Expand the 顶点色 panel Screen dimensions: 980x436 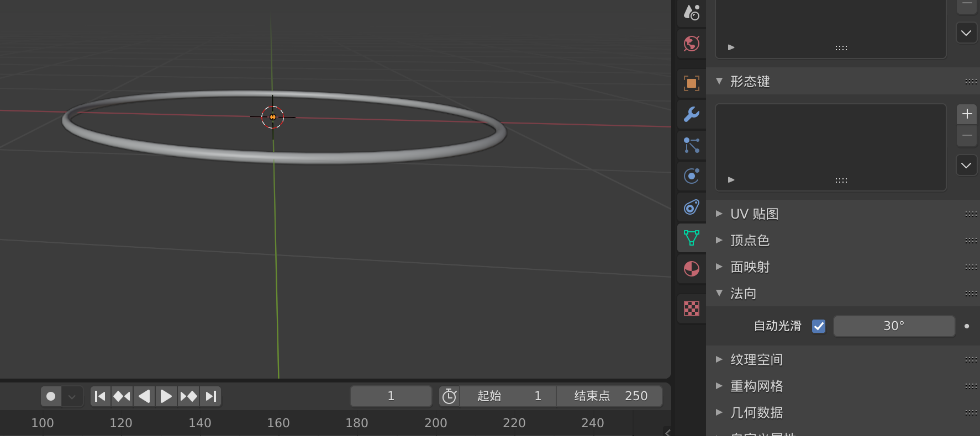719,240
